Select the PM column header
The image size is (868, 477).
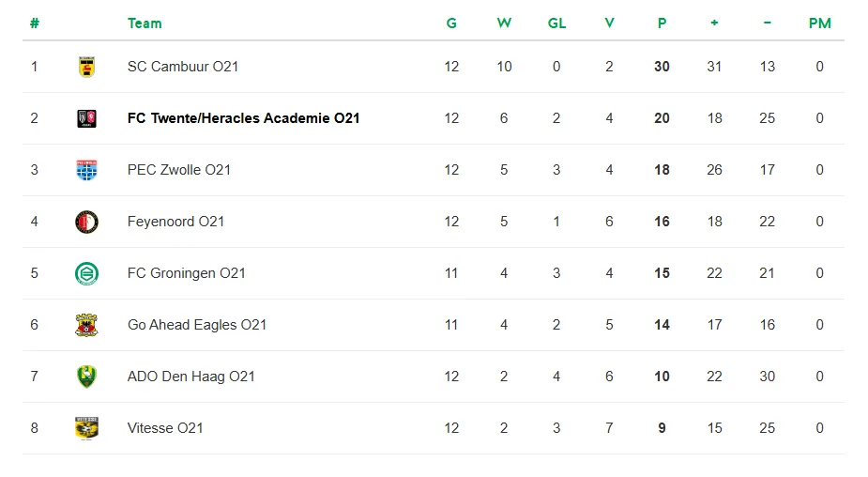pyautogui.click(x=820, y=23)
